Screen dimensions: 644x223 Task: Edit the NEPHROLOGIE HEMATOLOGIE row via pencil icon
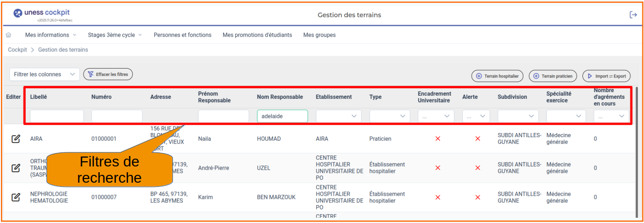click(x=16, y=197)
